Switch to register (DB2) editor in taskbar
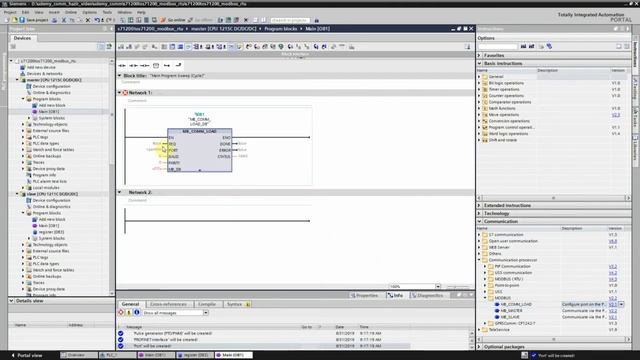Viewport: 640px width, 360px height. pos(195,355)
